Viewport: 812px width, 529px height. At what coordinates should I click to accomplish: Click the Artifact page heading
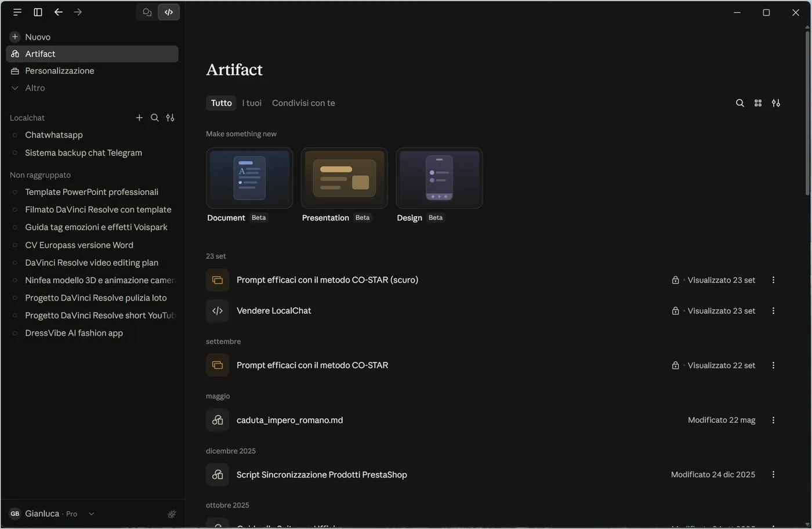tap(234, 70)
